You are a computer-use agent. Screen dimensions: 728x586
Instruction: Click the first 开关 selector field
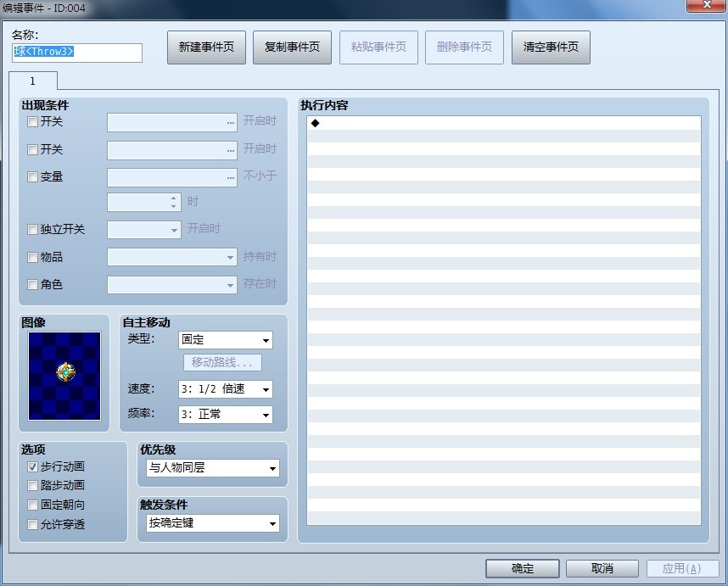coord(171,122)
